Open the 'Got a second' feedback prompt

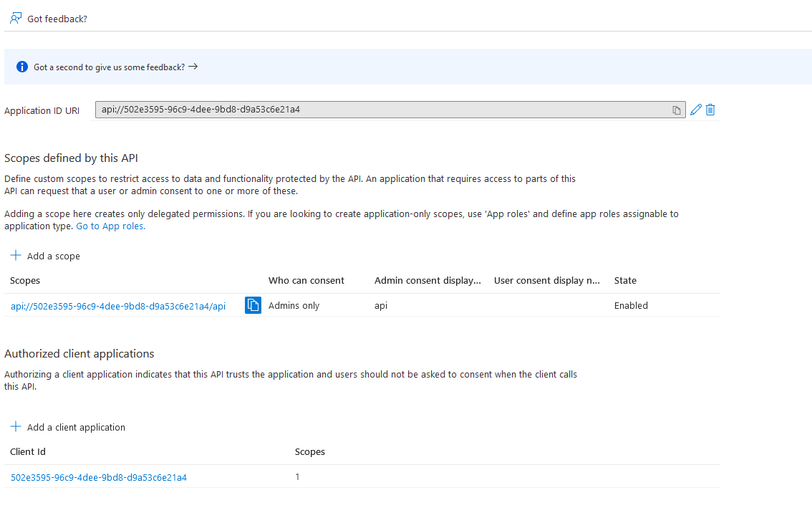109,67
